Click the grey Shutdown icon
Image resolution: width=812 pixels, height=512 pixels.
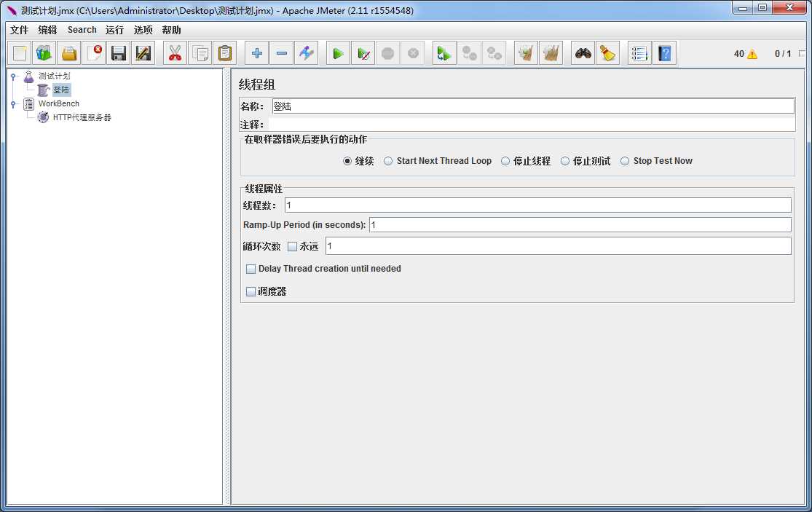413,53
